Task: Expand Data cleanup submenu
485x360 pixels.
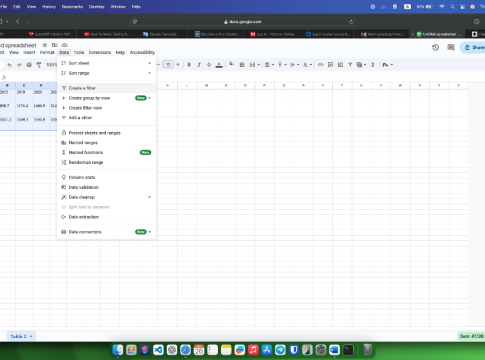Action: click(x=106, y=197)
